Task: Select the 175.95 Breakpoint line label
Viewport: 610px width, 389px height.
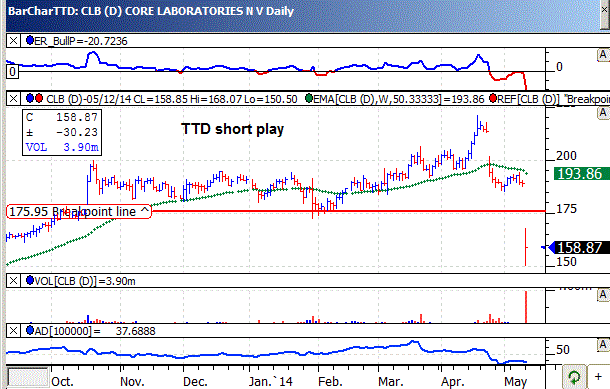Action: coord(79,211)
